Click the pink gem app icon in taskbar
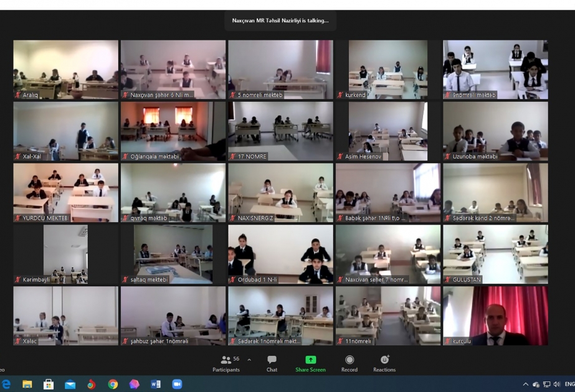Viewport: 575px width, 392px height. point(134,384)
